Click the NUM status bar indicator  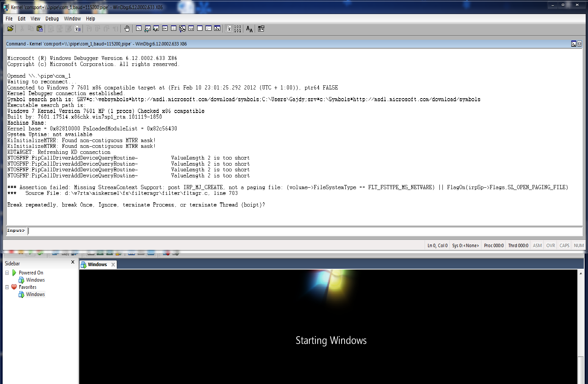click(x=579, y=246)
